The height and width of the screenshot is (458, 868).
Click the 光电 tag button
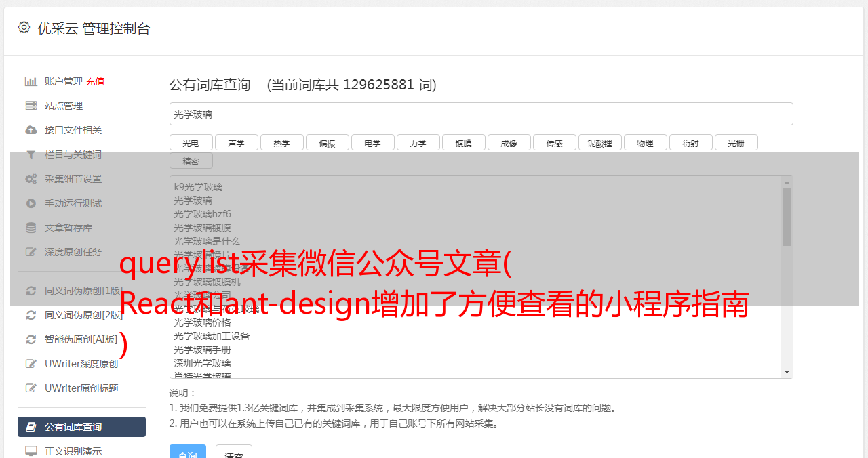tap(191, 142)
